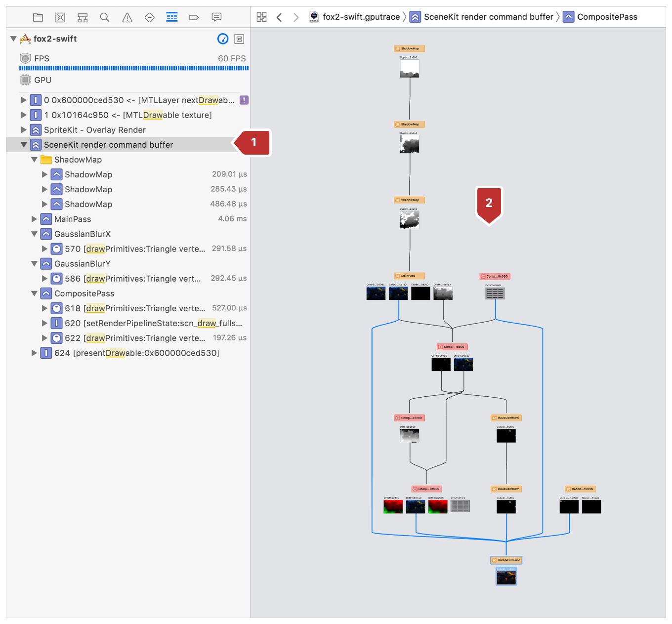Switch to the Source Control navigator
The width and height of the screenshot is (672, 624).
point(60,18)
